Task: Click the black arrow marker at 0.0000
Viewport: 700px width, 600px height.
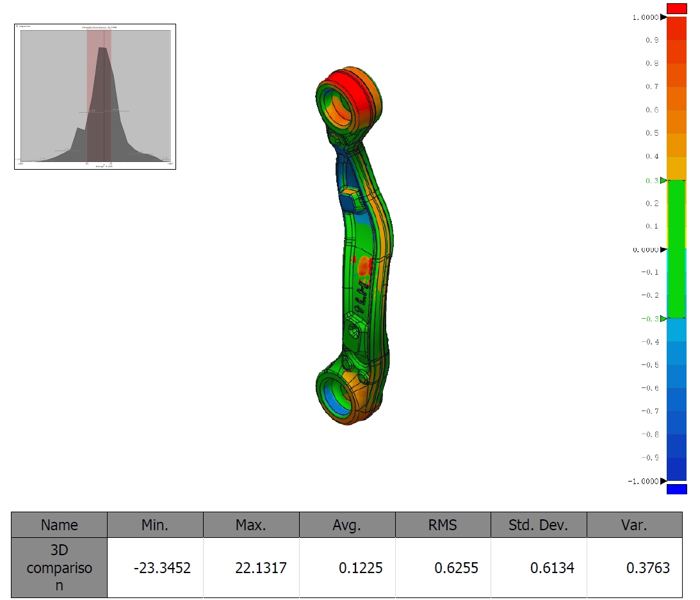Action: click(663, 249)
